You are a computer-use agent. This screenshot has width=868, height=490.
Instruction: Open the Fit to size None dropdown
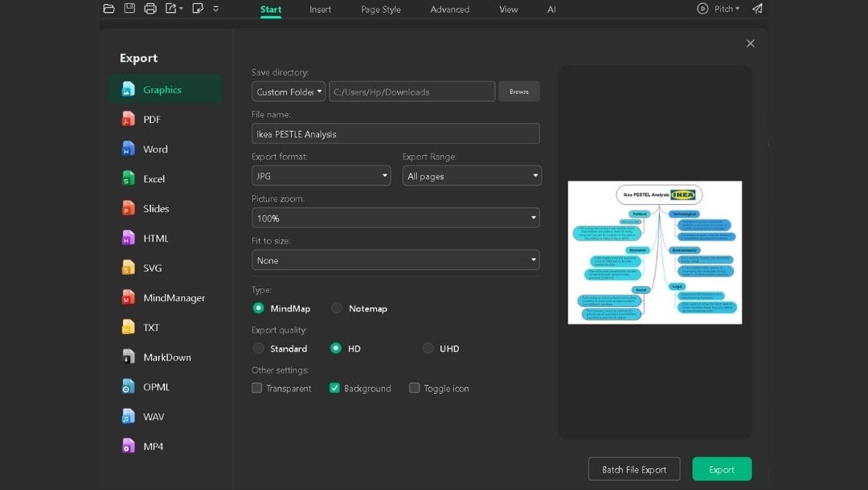pyautogui.click(x=395, y=260)
